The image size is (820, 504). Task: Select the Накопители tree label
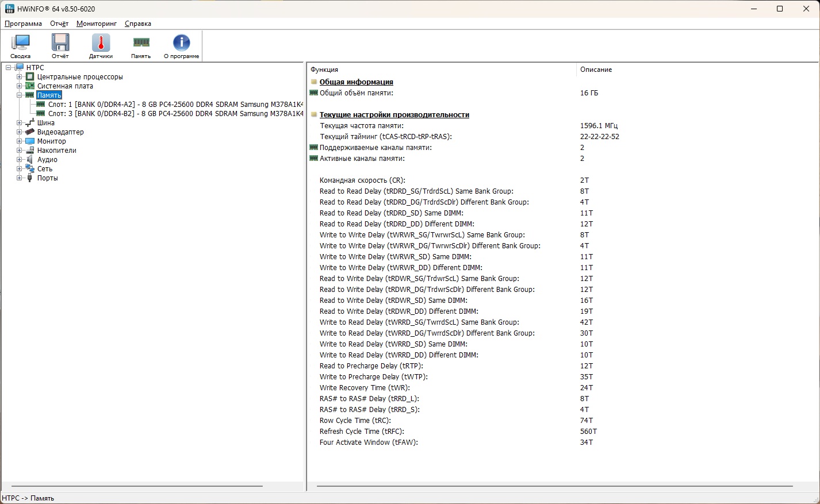click(56, 150)
